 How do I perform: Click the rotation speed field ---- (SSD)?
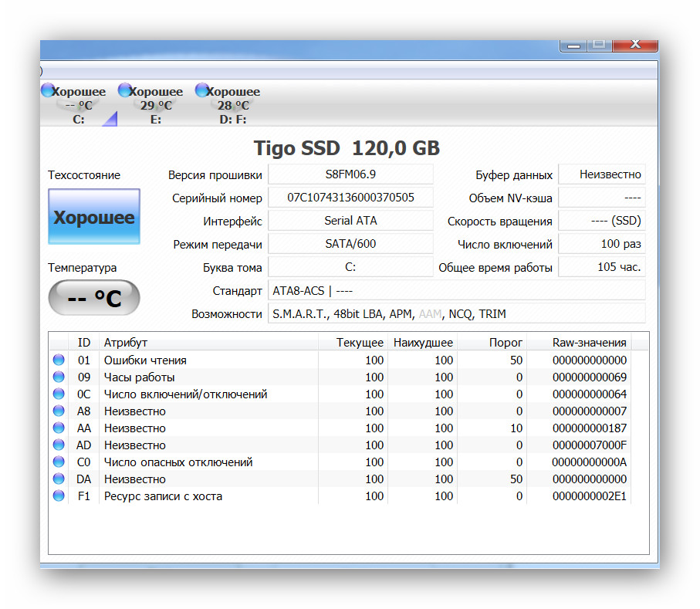point(602,221)
